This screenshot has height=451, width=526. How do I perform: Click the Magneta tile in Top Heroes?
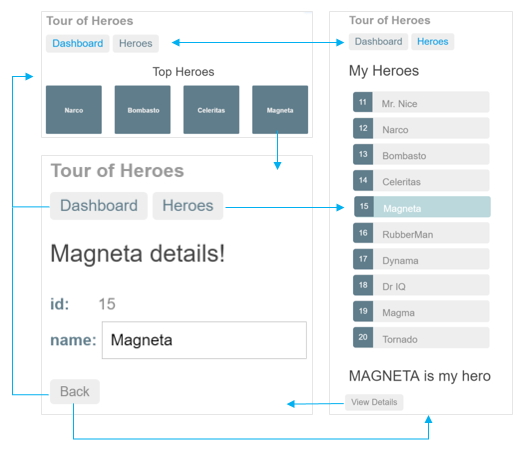pyautogui.click(x=280, y=110)
